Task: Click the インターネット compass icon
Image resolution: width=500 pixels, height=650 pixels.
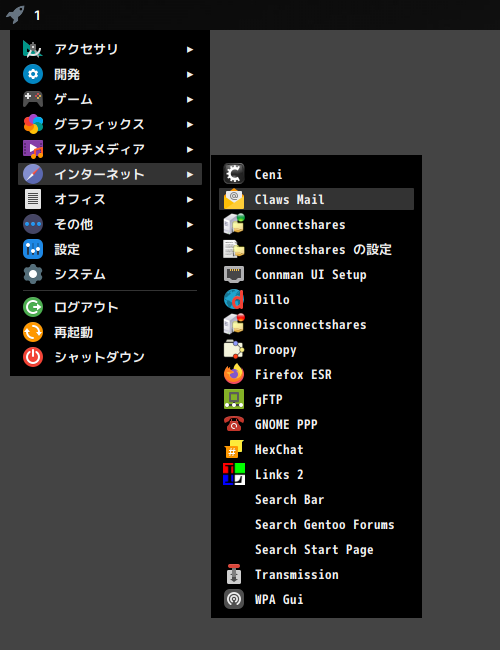Action: pos(33,174)
